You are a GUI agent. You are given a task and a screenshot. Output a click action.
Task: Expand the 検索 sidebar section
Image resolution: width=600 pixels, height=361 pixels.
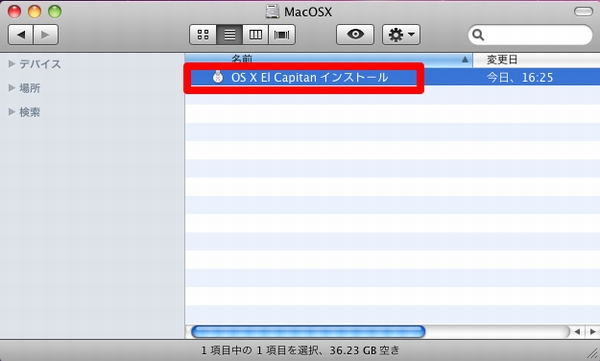pos(11,112)
